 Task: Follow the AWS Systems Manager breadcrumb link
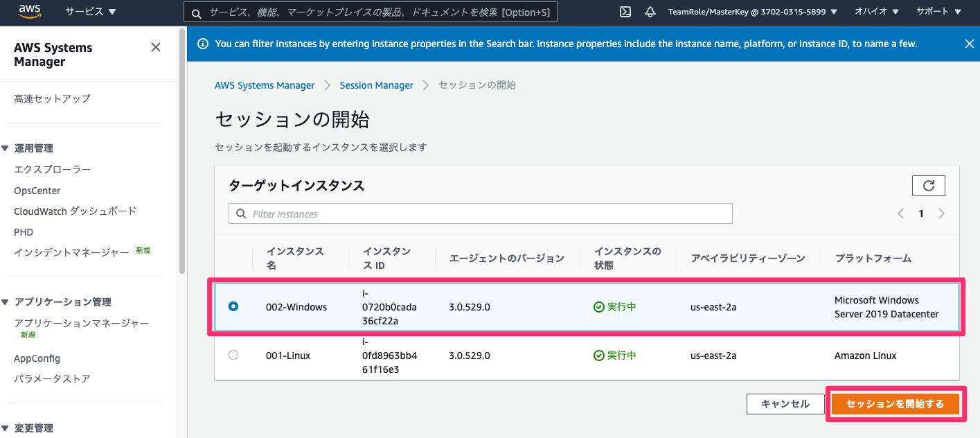(x=265, y=85)
